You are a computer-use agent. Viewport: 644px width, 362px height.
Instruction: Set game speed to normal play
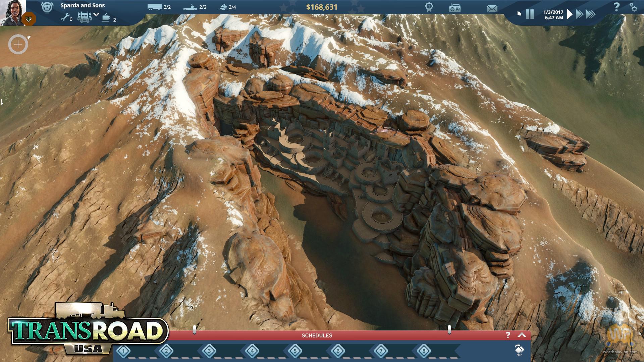[570, 14]
